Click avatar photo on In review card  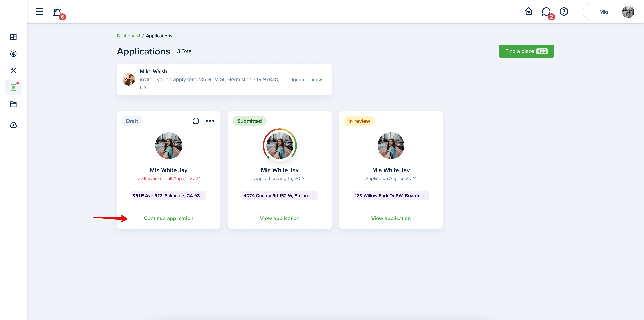[391, 146]
